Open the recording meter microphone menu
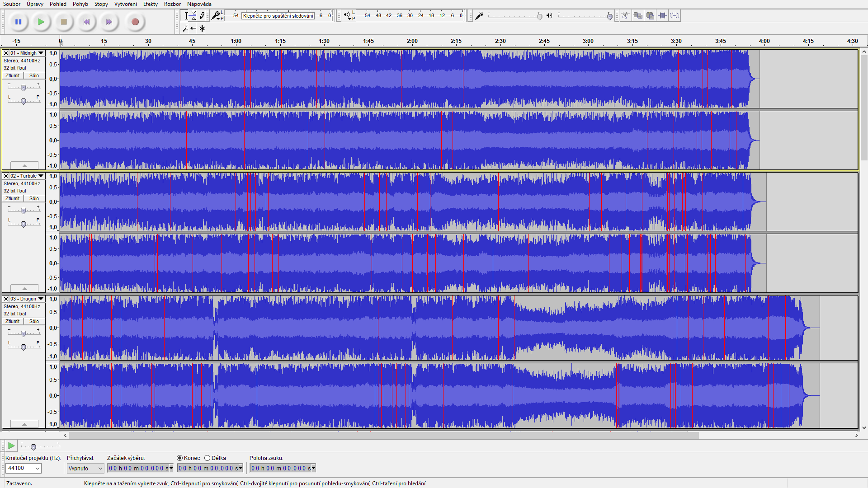Viewport: 868px width, 488px height. [216, 16]
